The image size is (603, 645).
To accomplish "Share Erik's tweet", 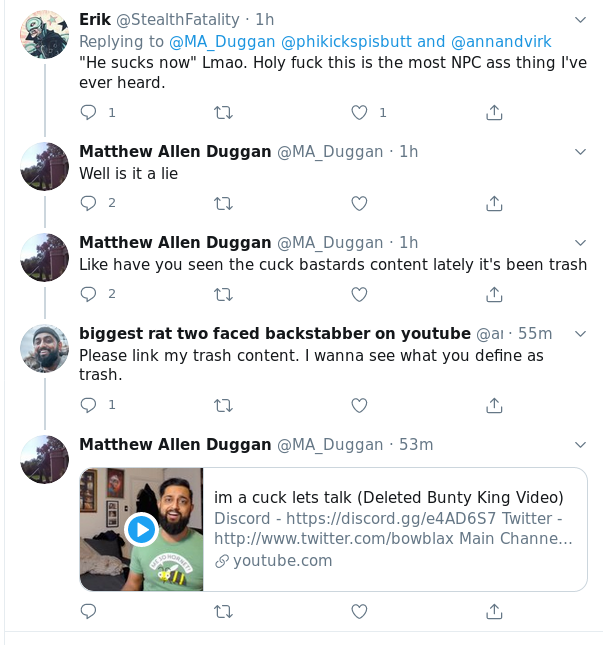I will tap(494, 113).
